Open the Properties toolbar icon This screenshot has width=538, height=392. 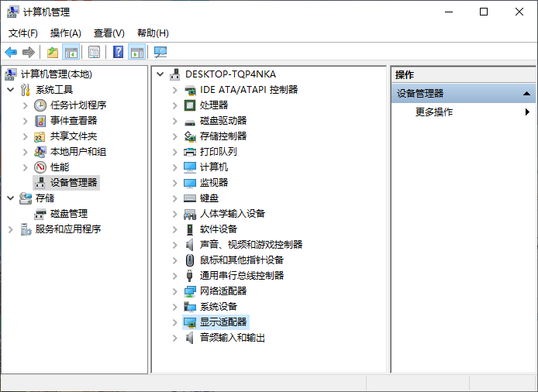[x=94, y=52]
